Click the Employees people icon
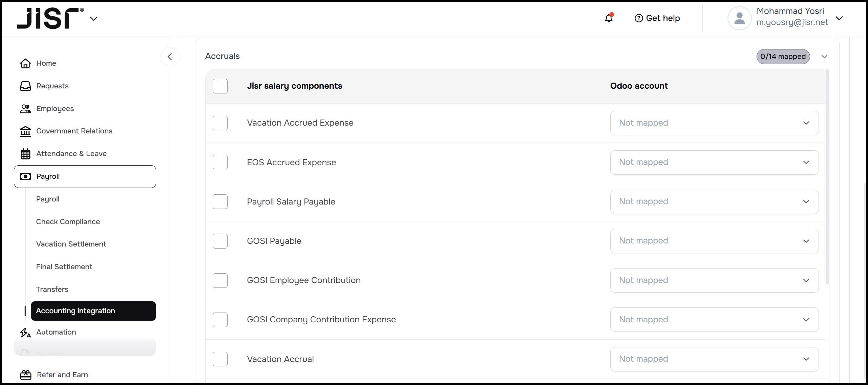 [25, 109]
